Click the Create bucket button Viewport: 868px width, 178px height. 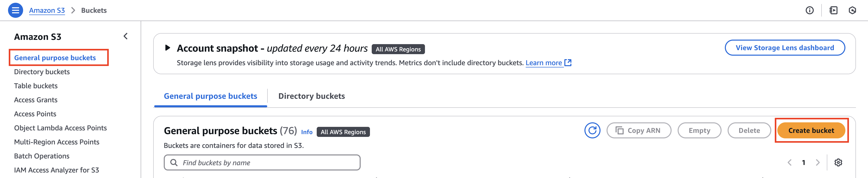click(811, 131)
